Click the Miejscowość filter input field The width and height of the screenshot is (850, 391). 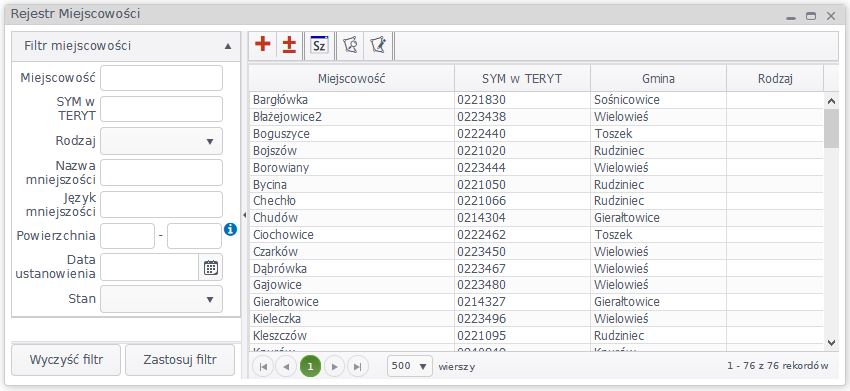tap(162, 78)
